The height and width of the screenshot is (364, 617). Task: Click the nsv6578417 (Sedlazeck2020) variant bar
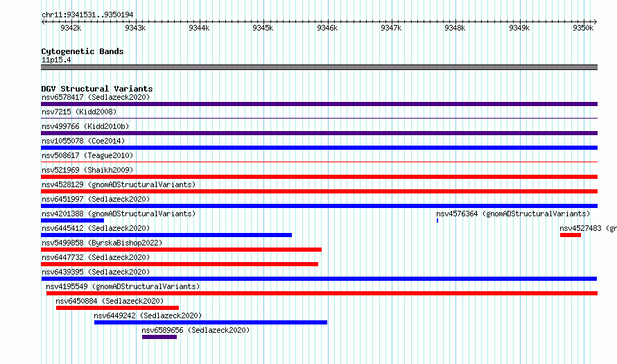click(319, 104)
